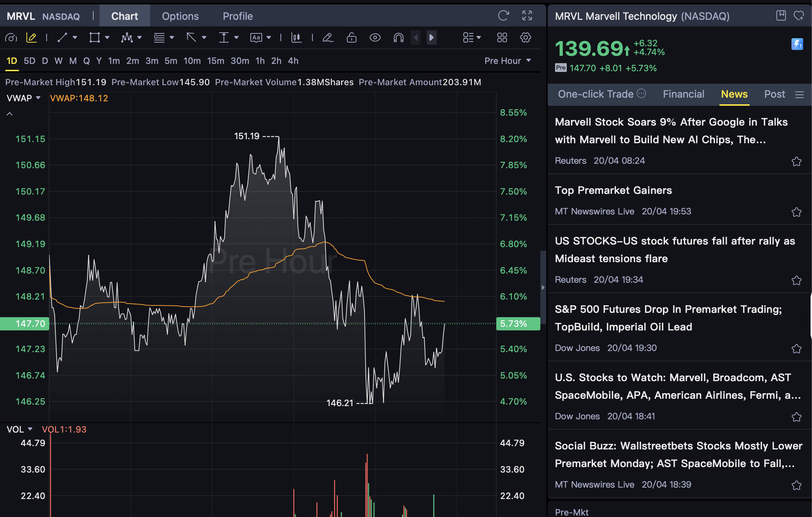Click the fullscreen expand icon
Viewport: 812px width, 517px height.
coord(527,16)
